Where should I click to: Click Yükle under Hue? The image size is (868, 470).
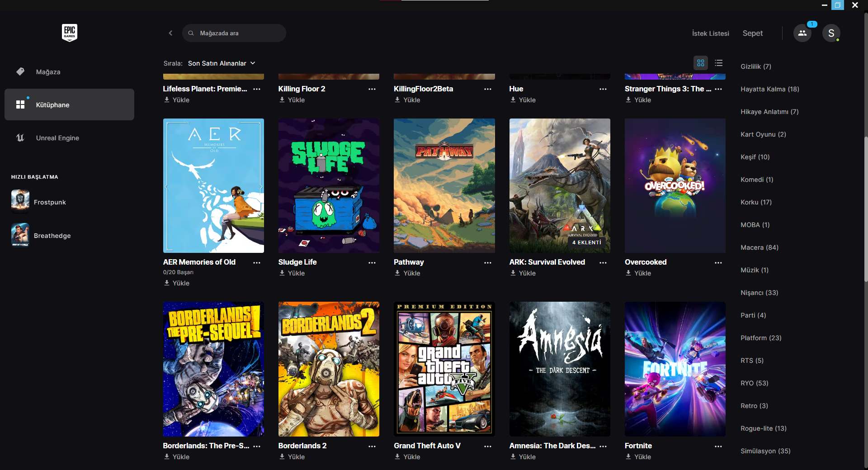[523, 100]
